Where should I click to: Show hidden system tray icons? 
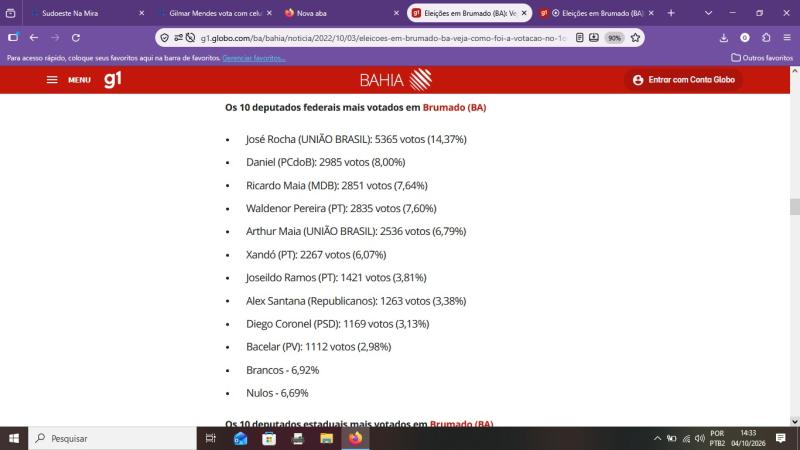(x=657, y=438)
